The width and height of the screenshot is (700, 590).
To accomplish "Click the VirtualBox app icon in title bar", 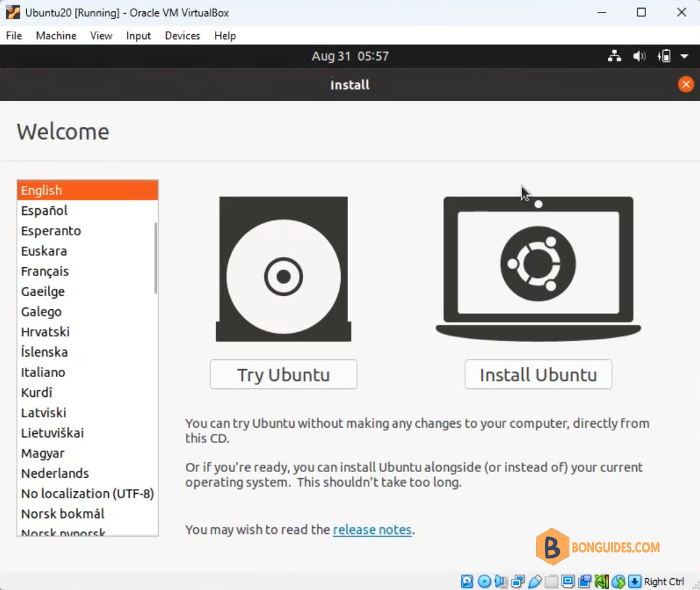I will click(x=13, y=13).
